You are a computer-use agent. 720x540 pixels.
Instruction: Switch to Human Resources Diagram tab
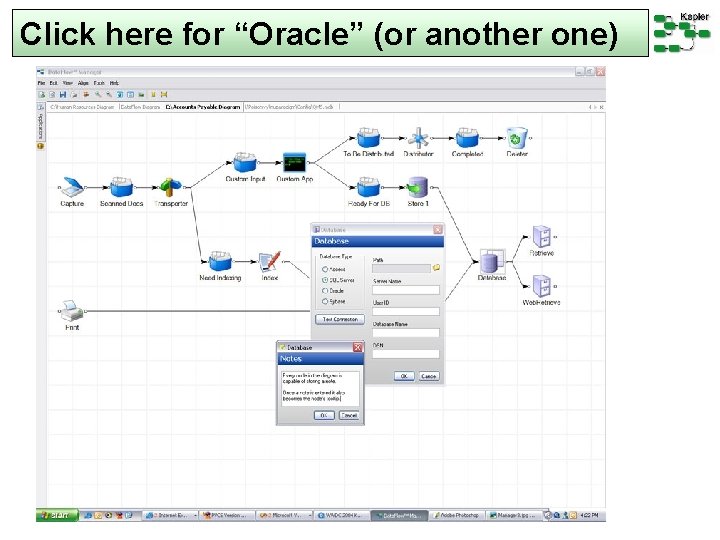pyautogui.click(x=81, y=107)
